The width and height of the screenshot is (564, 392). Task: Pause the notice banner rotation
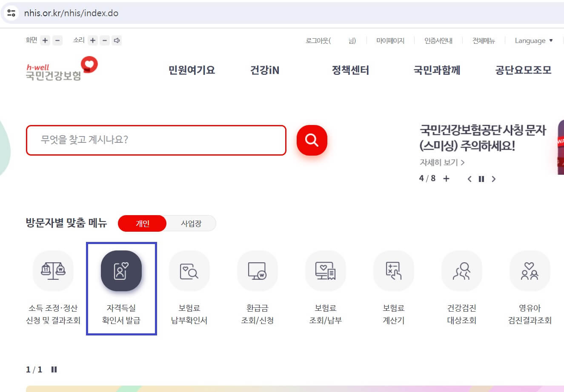[481, 179]
